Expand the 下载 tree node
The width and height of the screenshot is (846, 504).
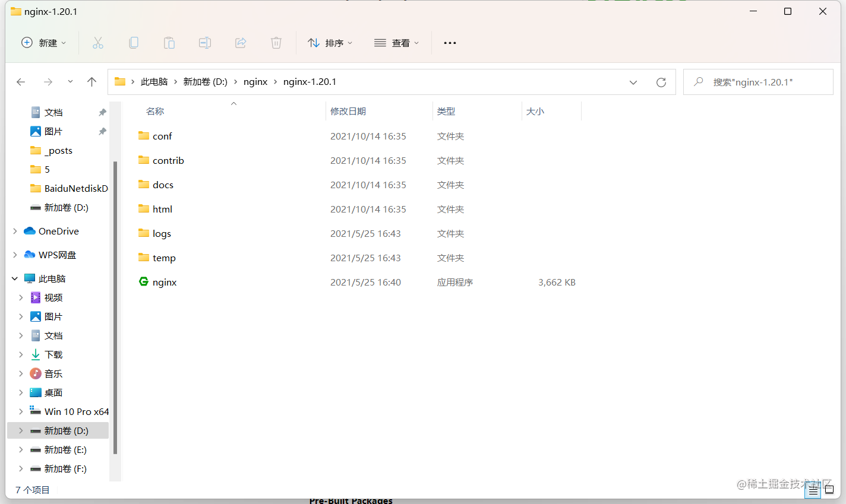point(21,354)
